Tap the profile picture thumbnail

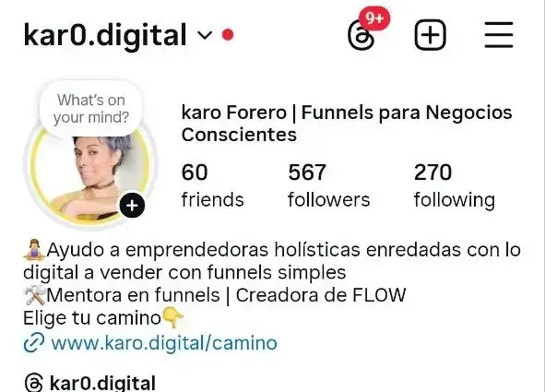pyautogui.click(x=89, y=177)
